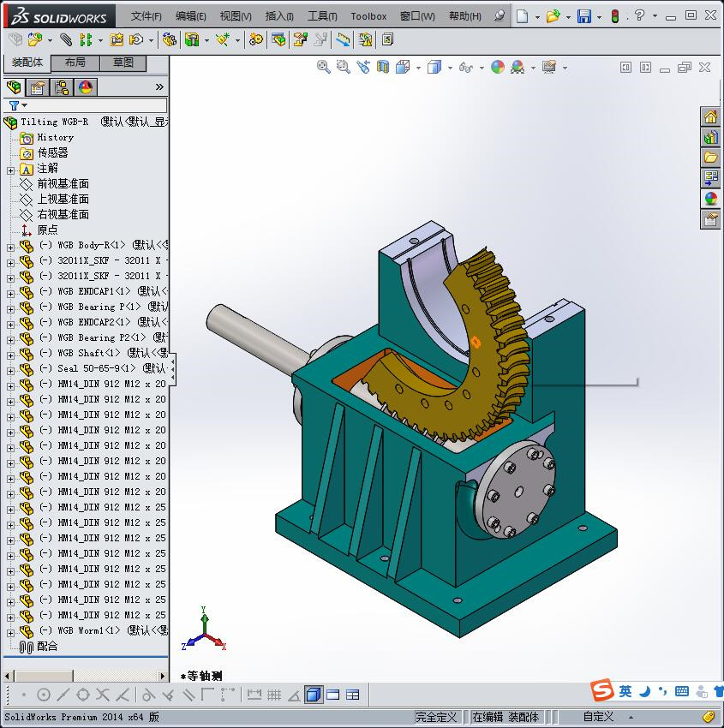Toggle the grid snap icon in bottom toolbar
Image resolution: width=724 pixels, height=728 pixels.
(x=274, y=695)
